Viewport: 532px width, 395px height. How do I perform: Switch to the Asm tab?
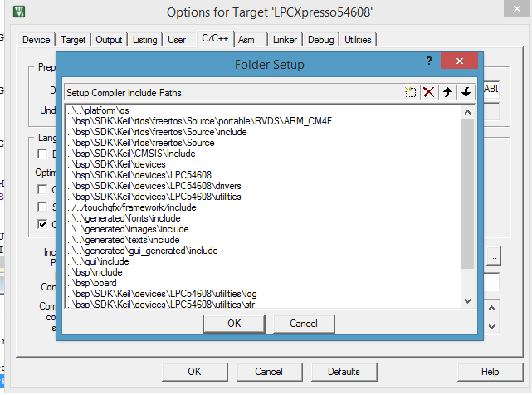(246, 40)
